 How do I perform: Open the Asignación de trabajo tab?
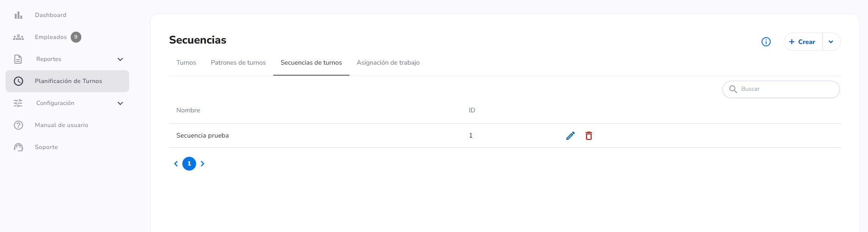pos(388,63)
